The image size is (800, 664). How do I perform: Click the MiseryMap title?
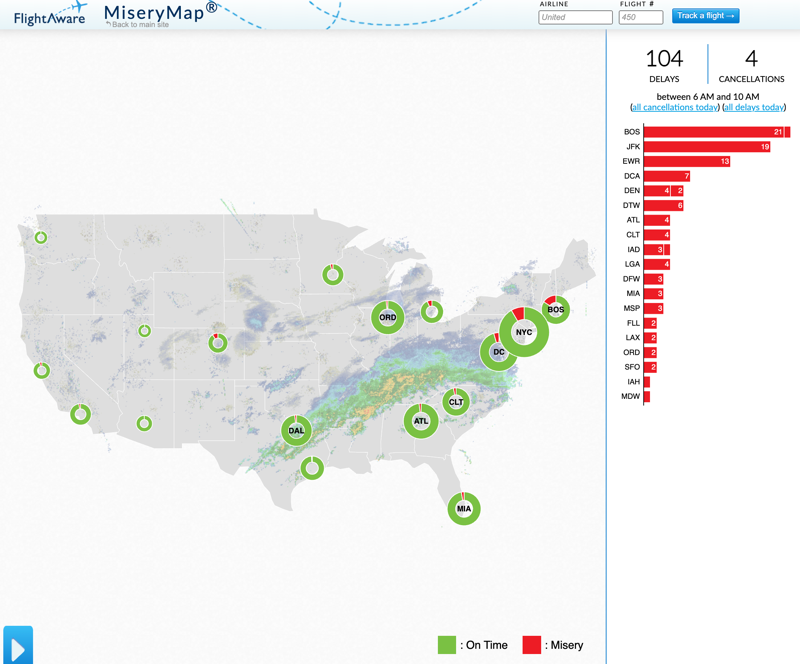coord(160,12)
